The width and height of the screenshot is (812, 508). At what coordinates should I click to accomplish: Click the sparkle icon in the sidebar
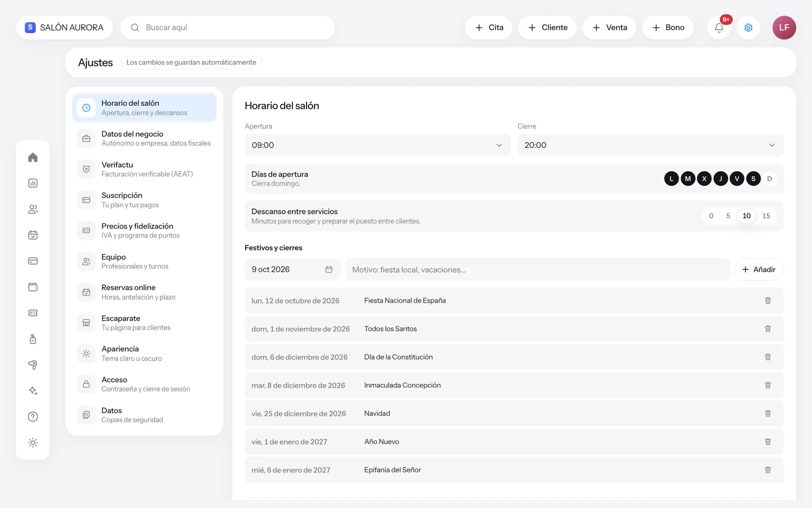pos(33,391)
